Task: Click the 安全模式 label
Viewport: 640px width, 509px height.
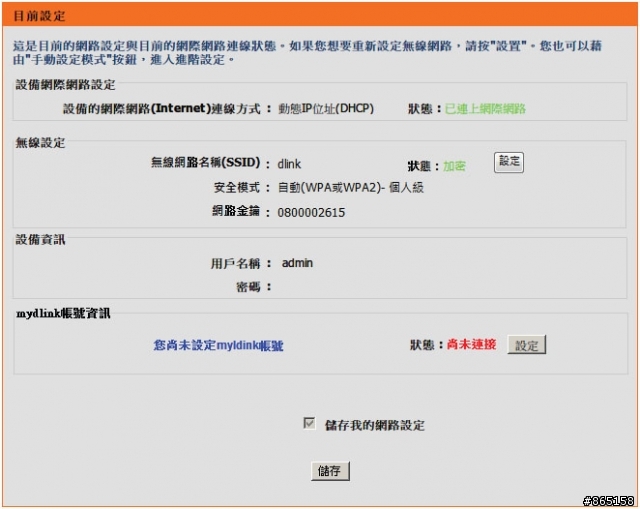Action: pos(237,187)
